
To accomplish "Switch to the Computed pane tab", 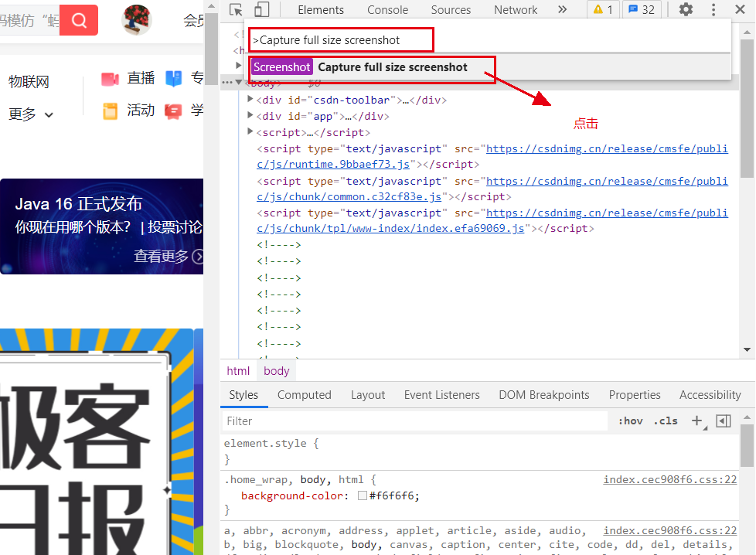I will coord(305,395).
